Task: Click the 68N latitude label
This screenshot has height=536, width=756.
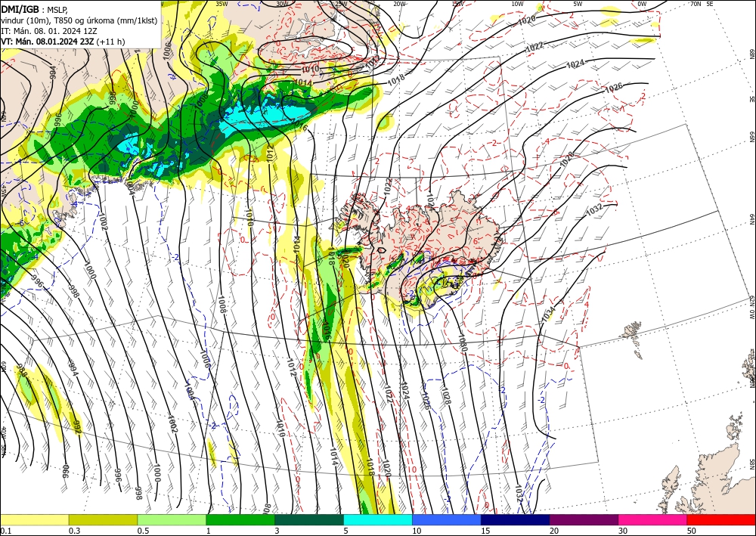Action: [752, 54]
